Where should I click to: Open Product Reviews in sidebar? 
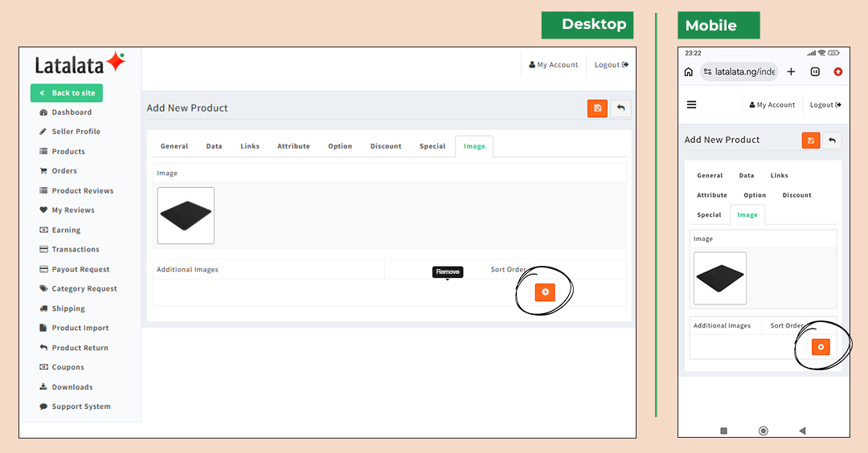76,191
